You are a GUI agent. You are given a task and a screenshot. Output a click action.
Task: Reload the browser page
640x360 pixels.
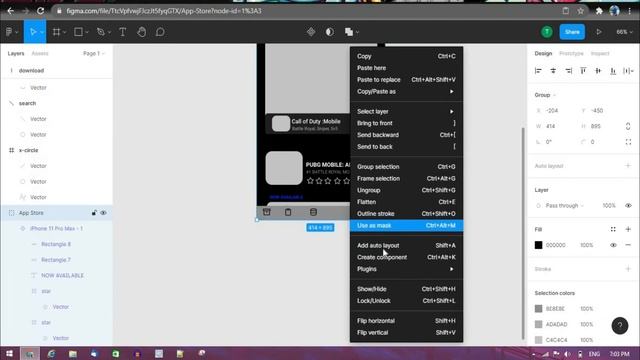40,11
